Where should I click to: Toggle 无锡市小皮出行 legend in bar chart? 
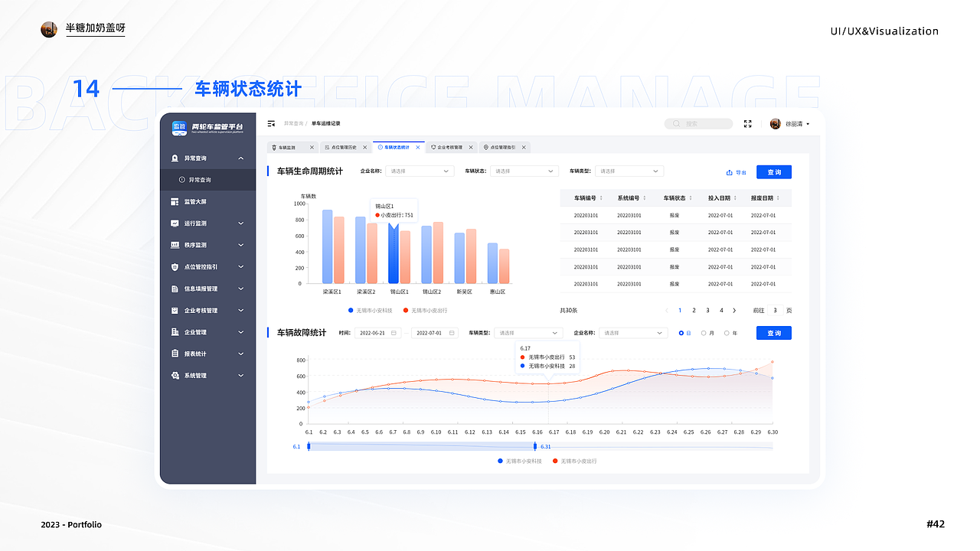(x=425, y=311)
